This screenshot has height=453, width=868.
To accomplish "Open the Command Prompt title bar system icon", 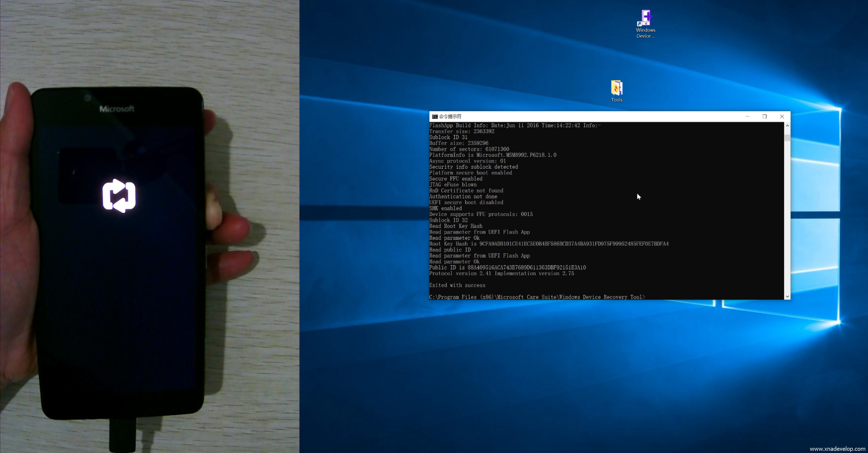I will [x=435, y=117].
